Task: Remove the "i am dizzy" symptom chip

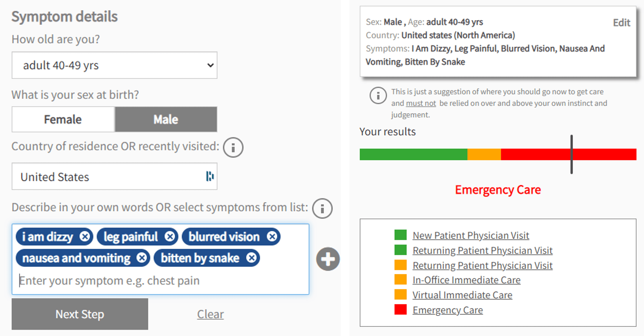Action: (85, 237)
